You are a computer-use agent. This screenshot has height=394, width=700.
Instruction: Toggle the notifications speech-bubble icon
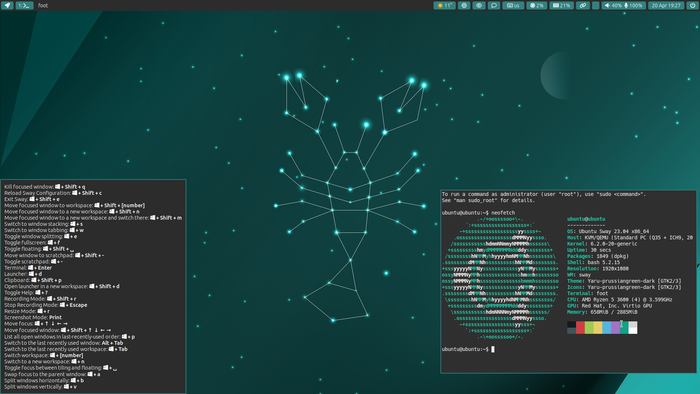tap(494, 5)
